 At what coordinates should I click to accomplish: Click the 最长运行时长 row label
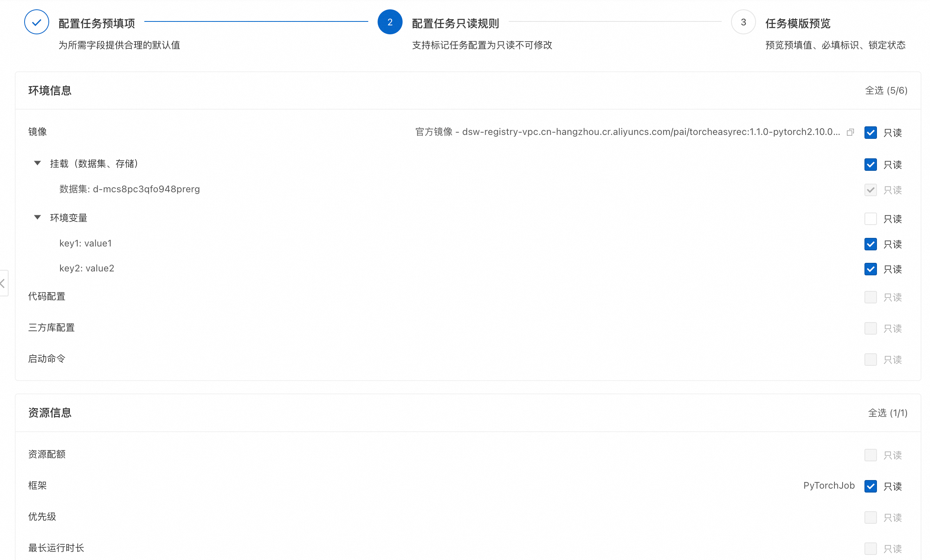point(56,548)
